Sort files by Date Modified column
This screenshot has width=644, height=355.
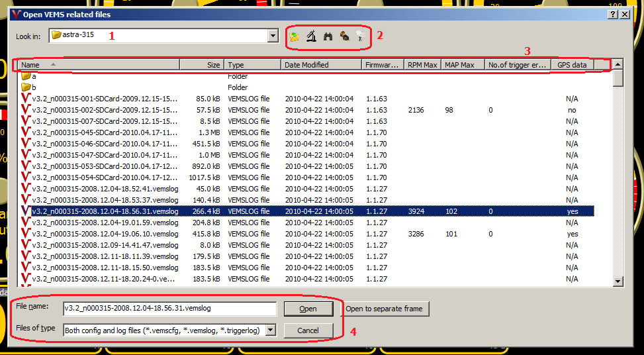click(322, 65)
